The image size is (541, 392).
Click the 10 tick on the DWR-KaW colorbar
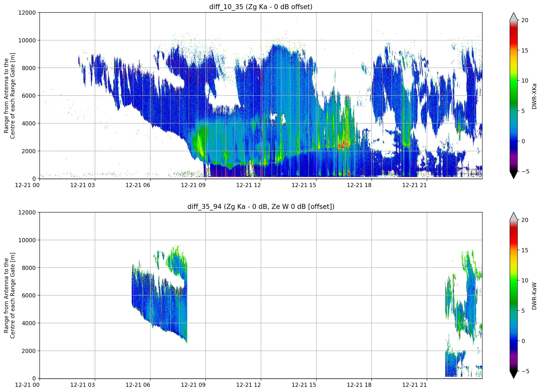[525, 280]
